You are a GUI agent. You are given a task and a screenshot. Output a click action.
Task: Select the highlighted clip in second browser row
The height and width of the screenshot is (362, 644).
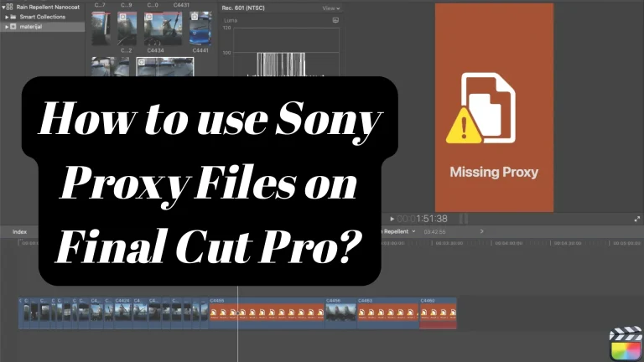pos(164,67)
